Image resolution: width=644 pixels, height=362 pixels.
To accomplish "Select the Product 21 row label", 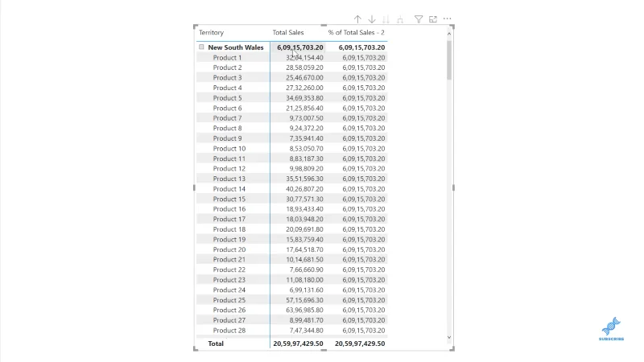I will pos(229,259).
